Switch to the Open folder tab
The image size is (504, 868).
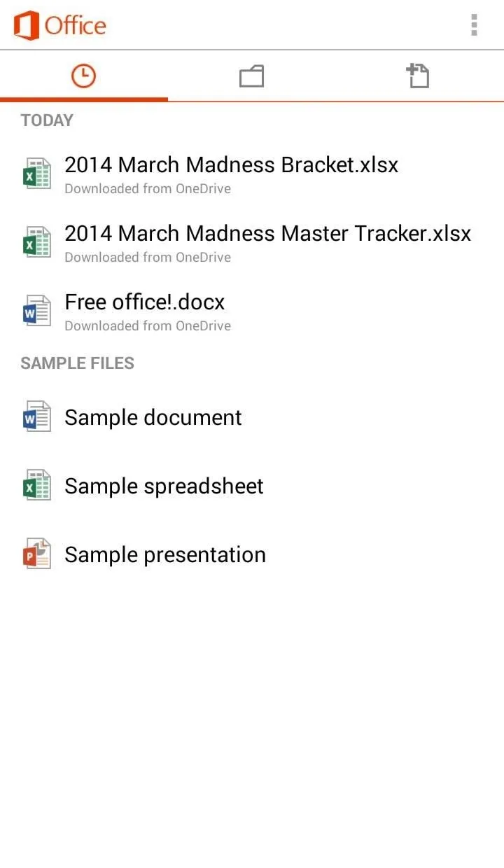(x=251, y=76)
